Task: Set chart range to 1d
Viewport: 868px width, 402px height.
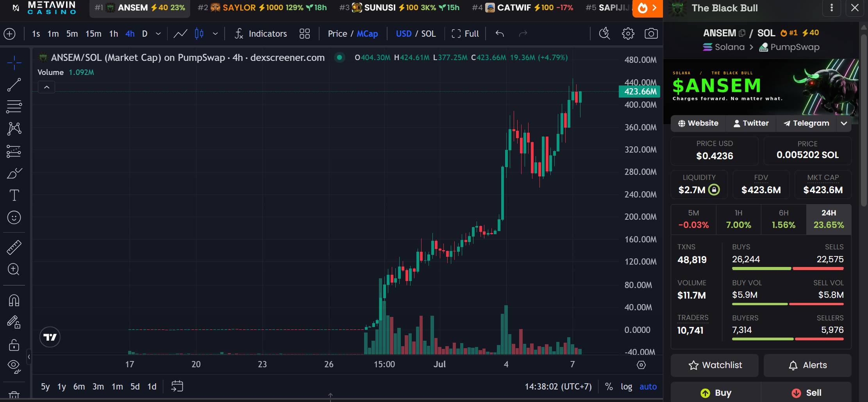Action: point(152,387)
